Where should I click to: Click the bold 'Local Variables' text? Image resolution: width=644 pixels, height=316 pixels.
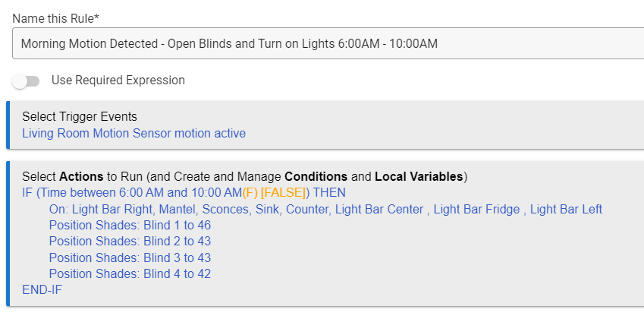[419, 177]
